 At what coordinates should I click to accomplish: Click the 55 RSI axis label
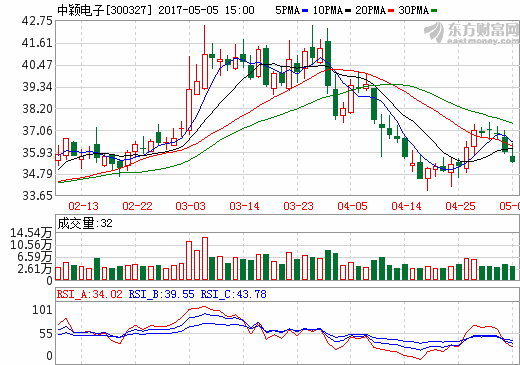[46, 334]
